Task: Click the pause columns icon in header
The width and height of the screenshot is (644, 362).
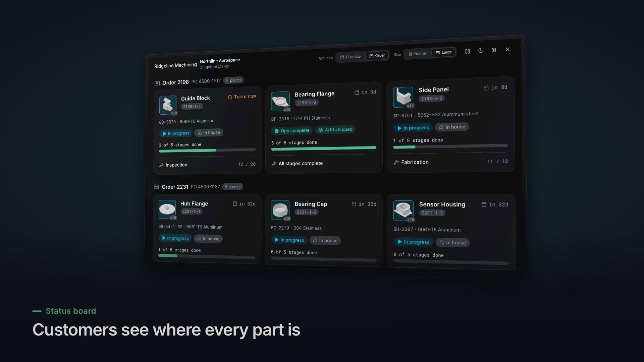Action: (467, 51)
